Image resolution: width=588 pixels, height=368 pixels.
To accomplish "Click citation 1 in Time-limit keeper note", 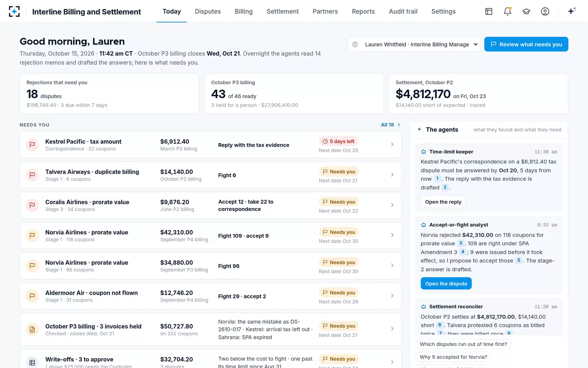I will (437, 179).
